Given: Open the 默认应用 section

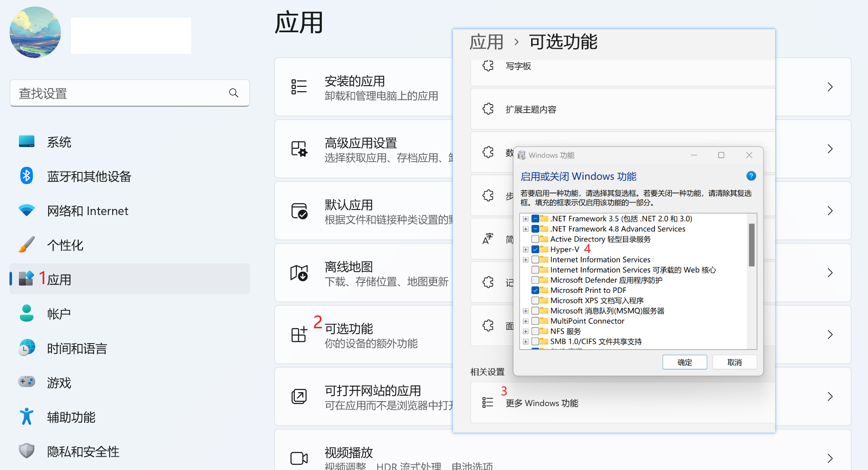Looking at the screenshot, I should pyautogui.click(x=349, y=205).
